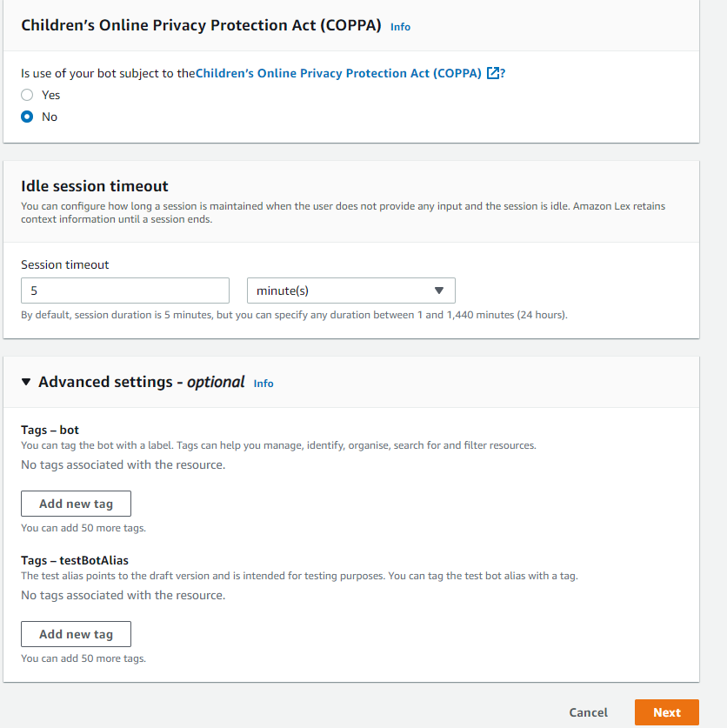Open Info link beside Advanced settings
The height and width of the screenshot is (728, 727).
point(263,383)
